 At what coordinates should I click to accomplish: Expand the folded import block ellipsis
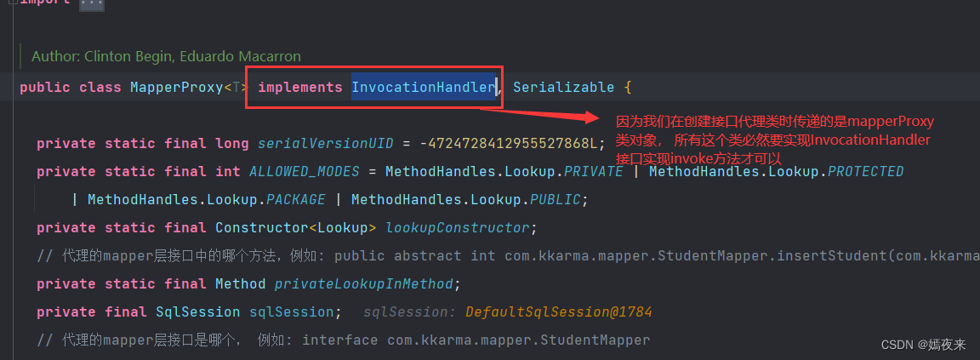90,4
